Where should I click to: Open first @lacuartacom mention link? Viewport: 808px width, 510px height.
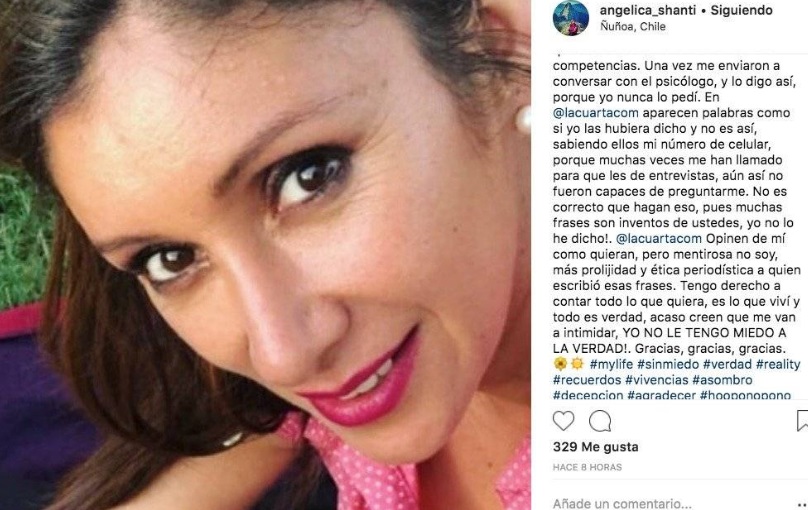point(596,113)
